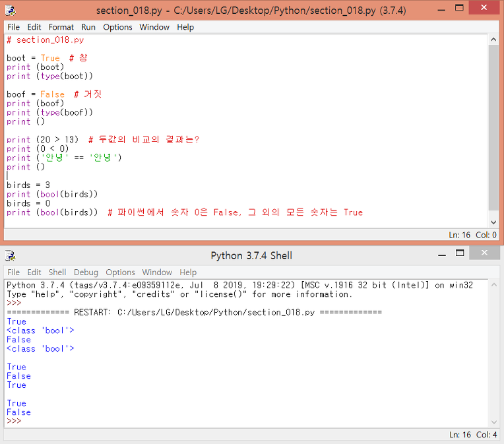
Task: Click the 'Python 3.7.4 Shell' title bar text
Action: 251,255
